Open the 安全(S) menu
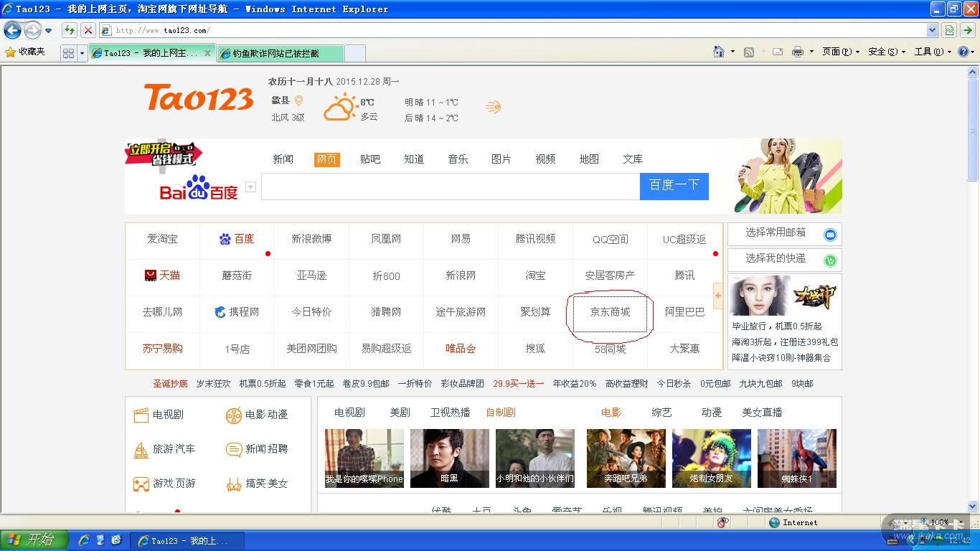This screenshot has height=551, width=980. click(x=887, y=52)
